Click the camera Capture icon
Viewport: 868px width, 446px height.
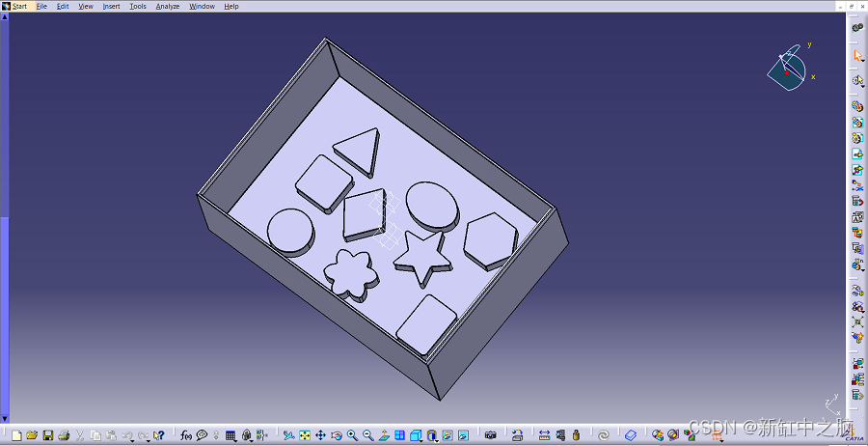point(491,435)
